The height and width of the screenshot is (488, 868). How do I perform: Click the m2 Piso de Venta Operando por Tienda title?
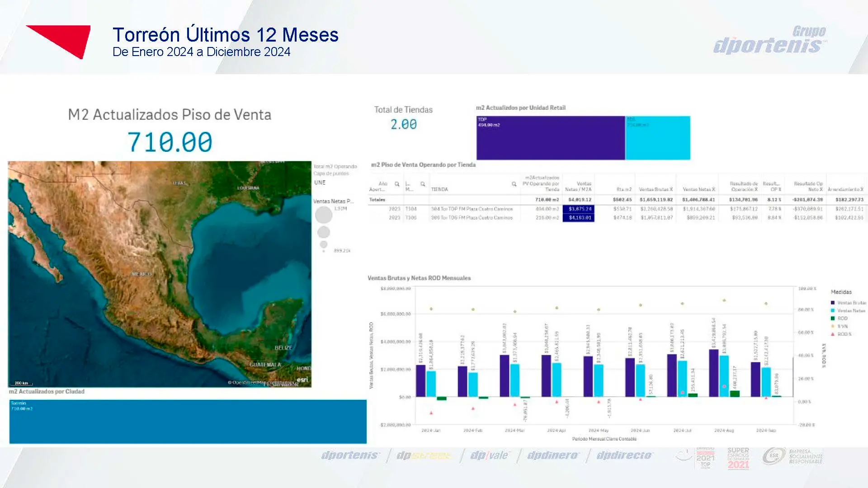click(423, 164)
